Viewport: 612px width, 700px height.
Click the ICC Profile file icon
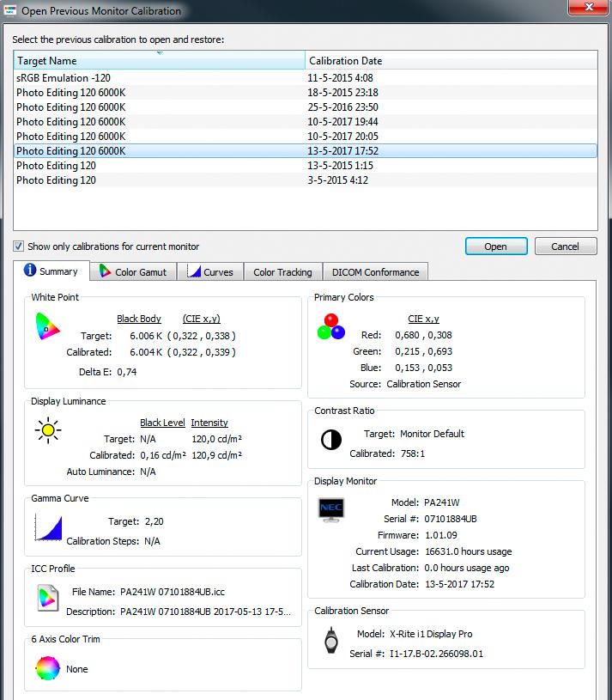point(48,598)
